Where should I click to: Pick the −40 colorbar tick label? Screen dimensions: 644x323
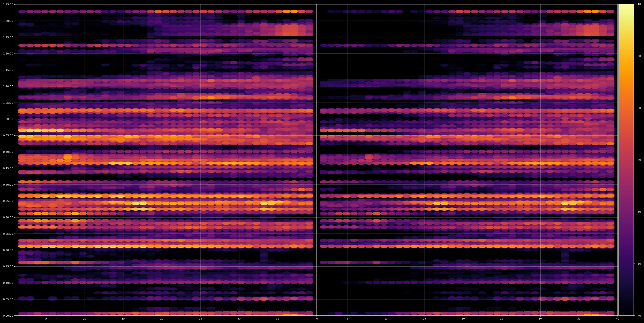tap(638, 160)
